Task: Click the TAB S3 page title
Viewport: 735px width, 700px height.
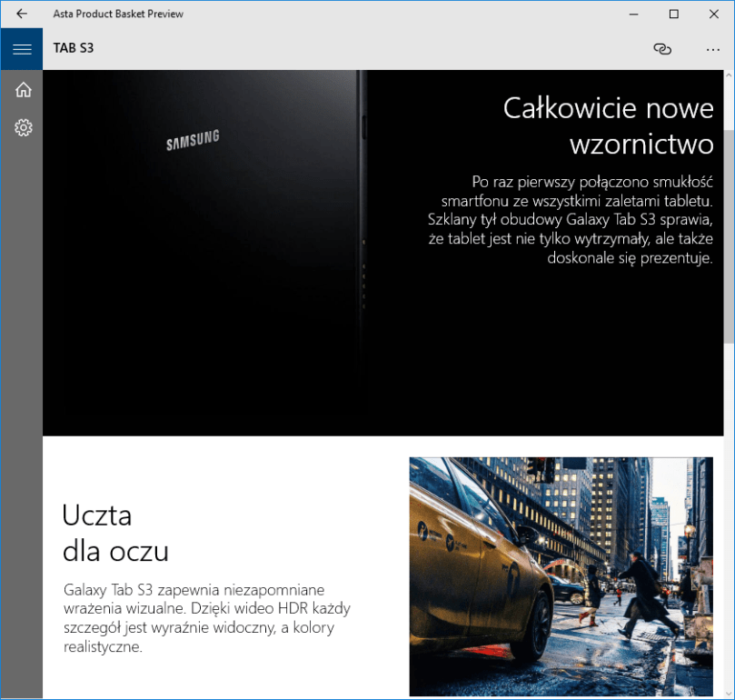Action: pyautogui.click(x=74, y=49)
